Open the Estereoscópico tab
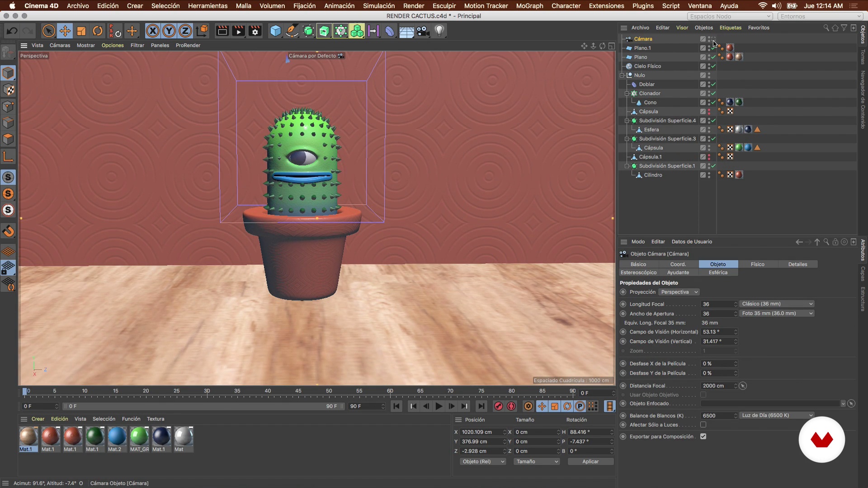The height and width of the screenshot is (488, 868). (638, 272)
